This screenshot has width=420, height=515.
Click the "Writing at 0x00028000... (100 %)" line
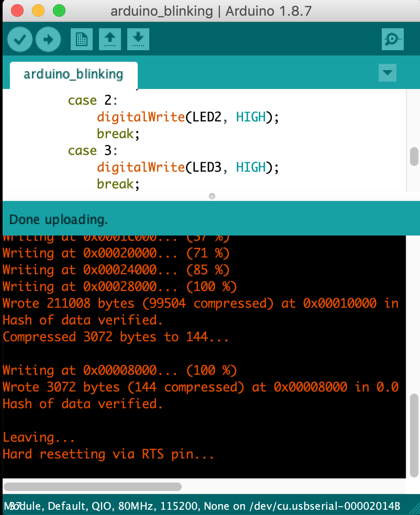click(x=119, y=287)
